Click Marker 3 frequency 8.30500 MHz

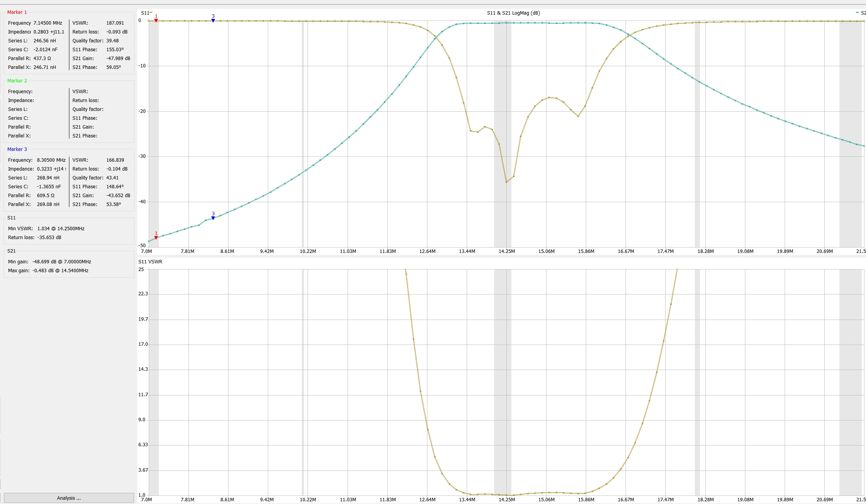51,160
